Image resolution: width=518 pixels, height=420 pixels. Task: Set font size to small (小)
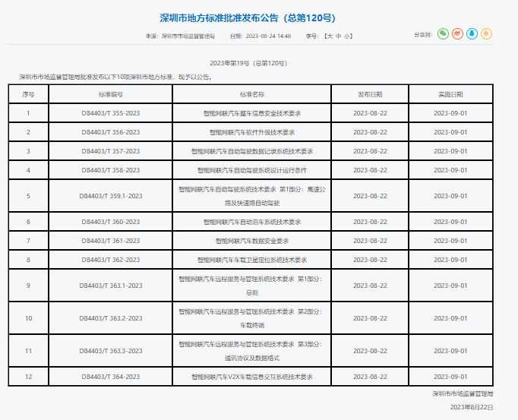point(347,36)
